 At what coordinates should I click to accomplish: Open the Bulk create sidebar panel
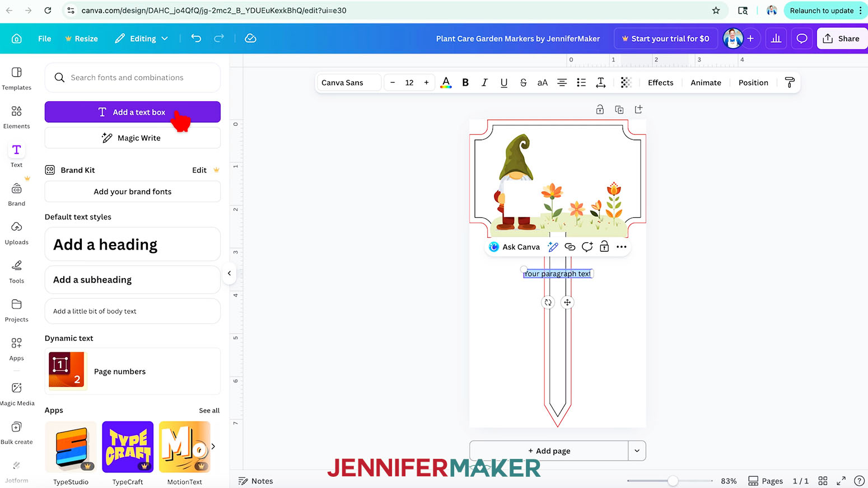pyautogui.click(x=17, y=433)
